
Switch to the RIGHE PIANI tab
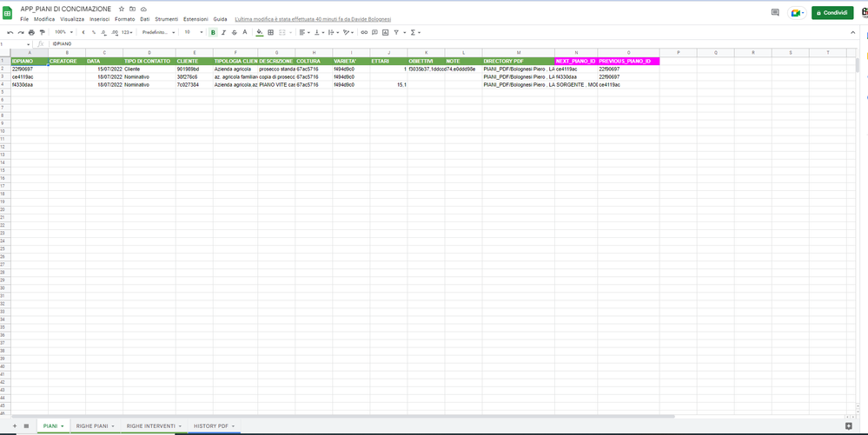tap(96, 426)
